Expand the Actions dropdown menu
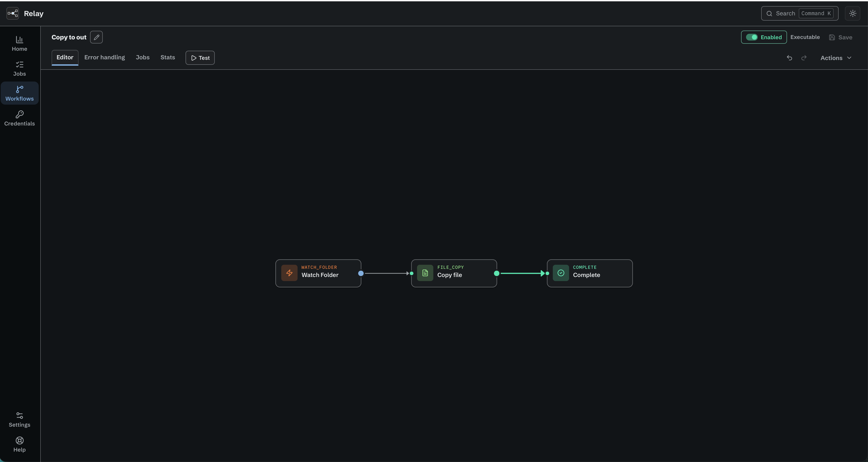The image size is (868, 462). click(x=836, y=58)
